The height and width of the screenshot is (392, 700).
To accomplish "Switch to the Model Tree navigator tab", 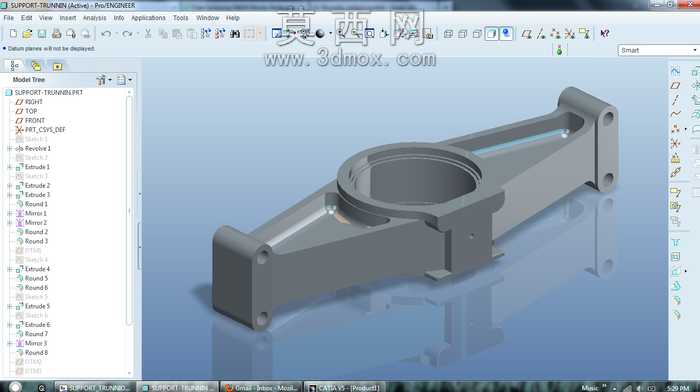I will (x=14, y=66).
